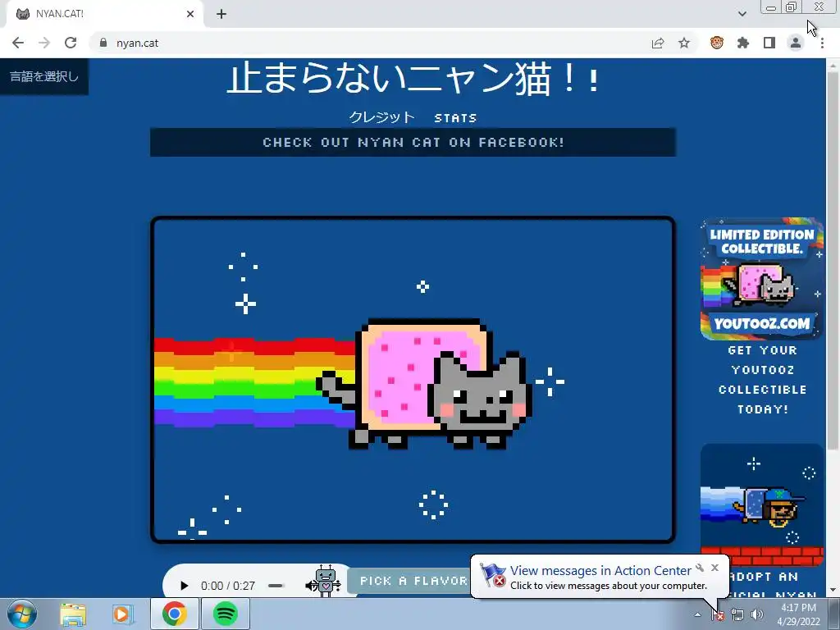Go back to the previous page
The width and height of the screenshot is (840, 630).
pos(18,43)
